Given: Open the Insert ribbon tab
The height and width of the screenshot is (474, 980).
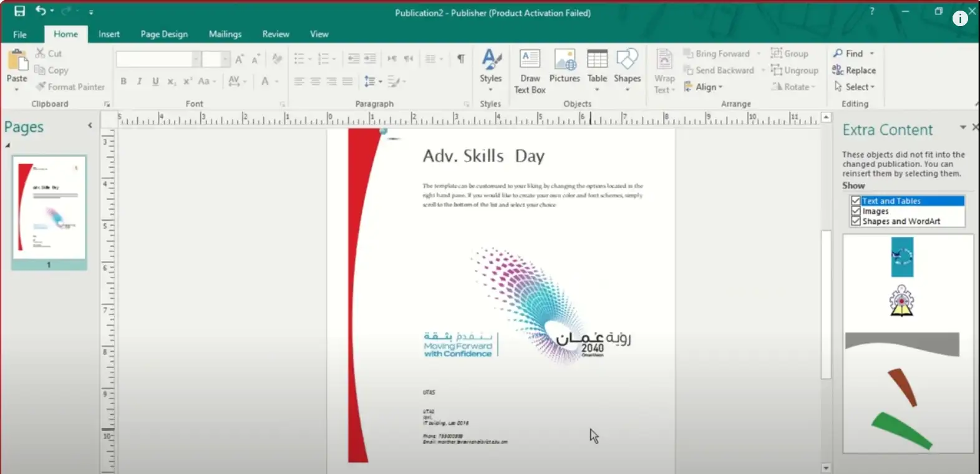Looking at the screenshot, I should pos(109,34).
